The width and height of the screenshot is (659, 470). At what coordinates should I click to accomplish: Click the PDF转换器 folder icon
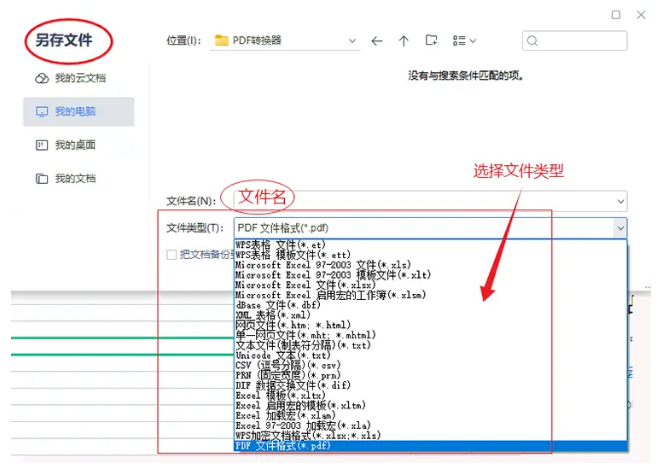(x=221, y=40)
